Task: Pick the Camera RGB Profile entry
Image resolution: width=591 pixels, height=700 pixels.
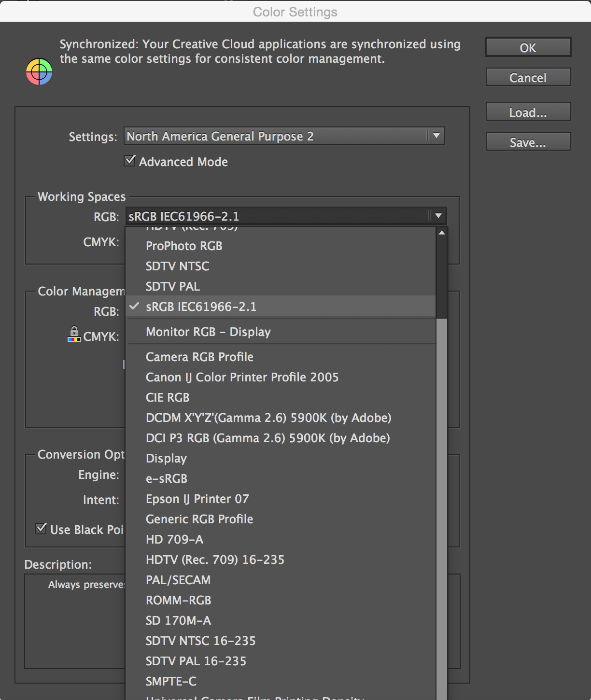Action: click(x=199, y=357)
